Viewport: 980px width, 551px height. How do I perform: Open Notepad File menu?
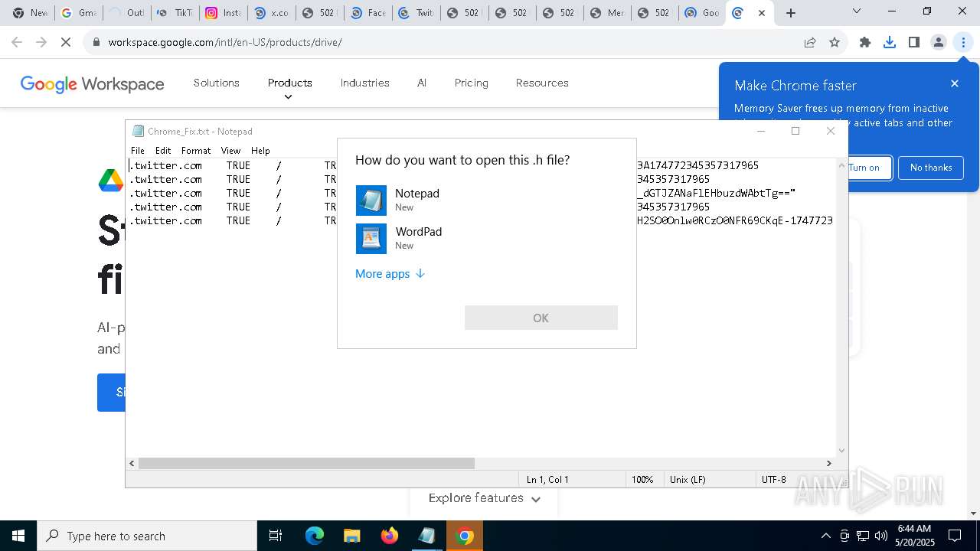pyautogui.click(x=138, y=151)
